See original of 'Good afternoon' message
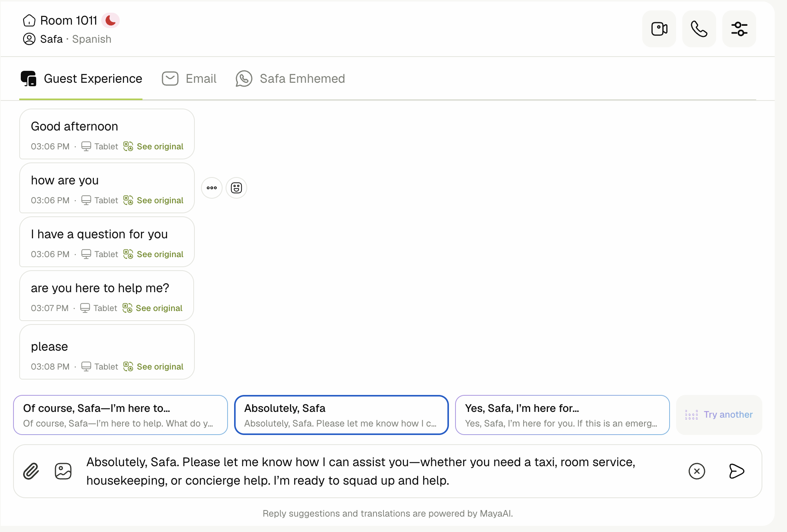787x532 pixels. [160, 146]
